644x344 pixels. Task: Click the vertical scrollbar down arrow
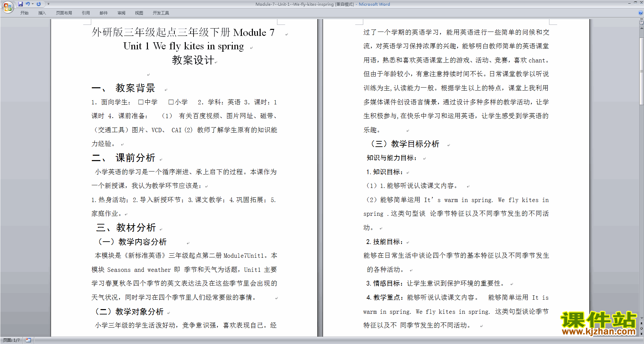[642, 318]
